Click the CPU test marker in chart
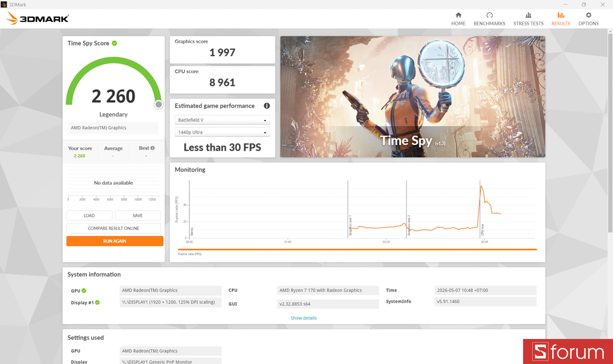The width and height of the screenshot is (613, 364). click(482, 229)
